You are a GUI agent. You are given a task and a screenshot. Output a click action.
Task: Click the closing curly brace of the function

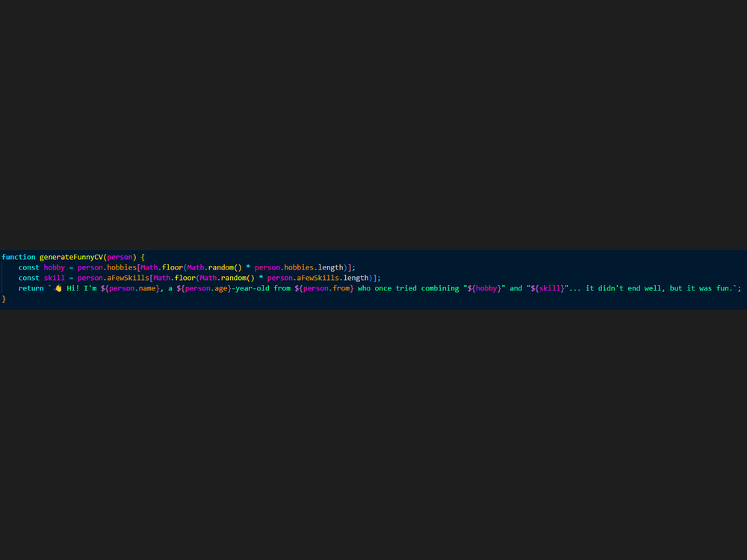(4, 299)
